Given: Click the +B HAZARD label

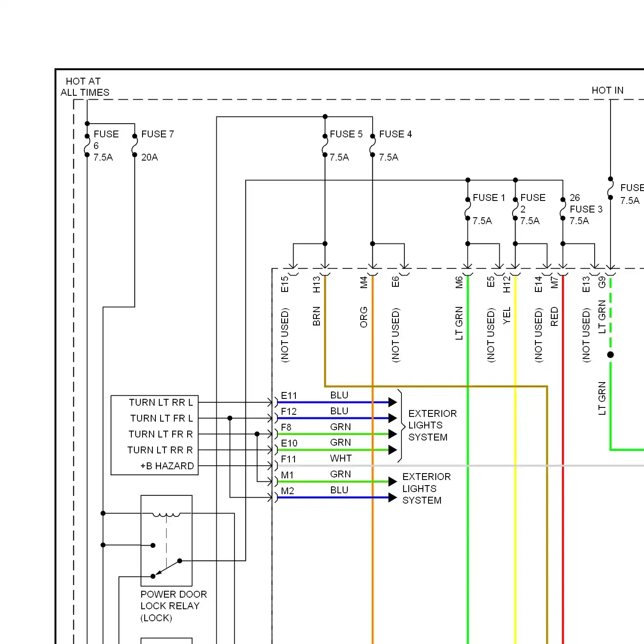Looking at the screenshot, I should pos(167,466).
